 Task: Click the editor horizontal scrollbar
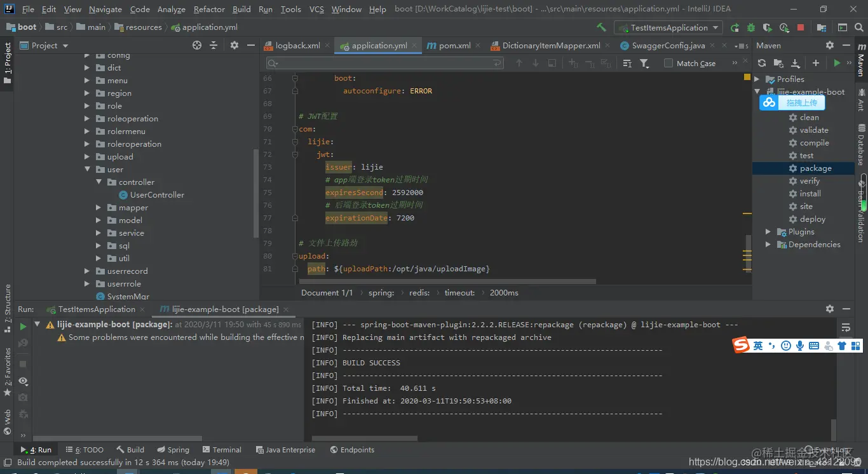point(448,281)
